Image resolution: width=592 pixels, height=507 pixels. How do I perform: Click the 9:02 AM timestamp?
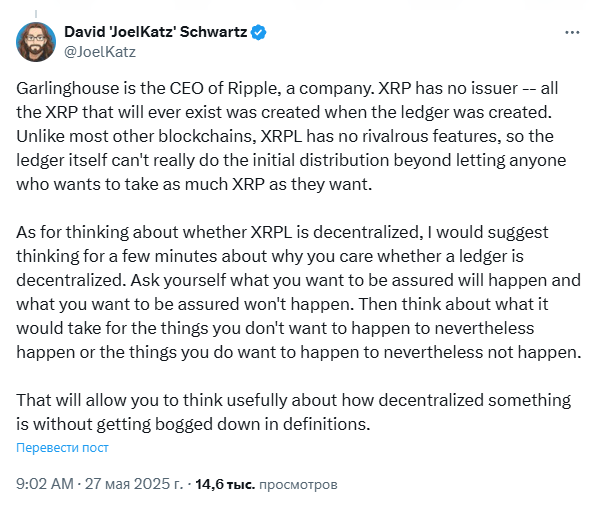tap(45, 484)
